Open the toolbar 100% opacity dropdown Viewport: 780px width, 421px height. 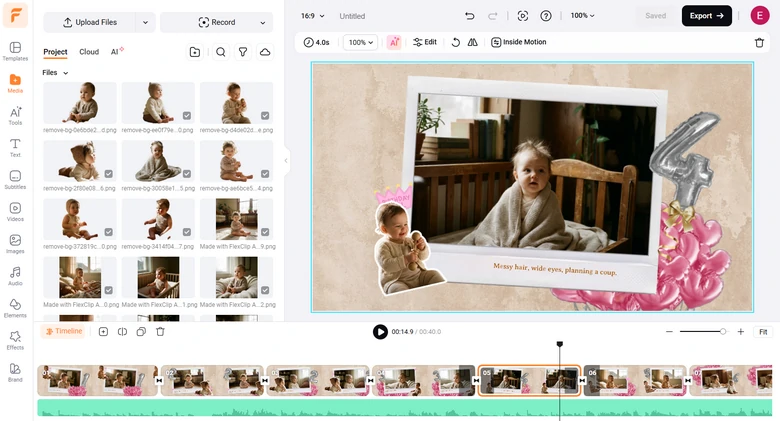coord(361,42)
